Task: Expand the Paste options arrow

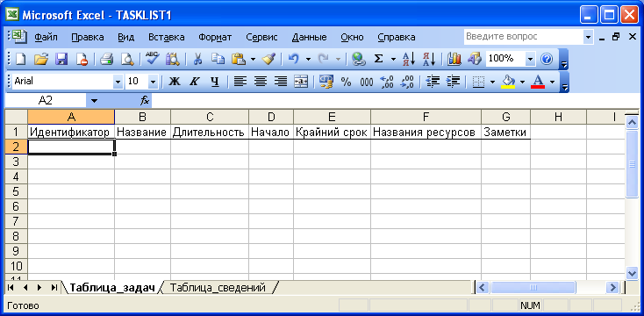Action: point(253,59)
